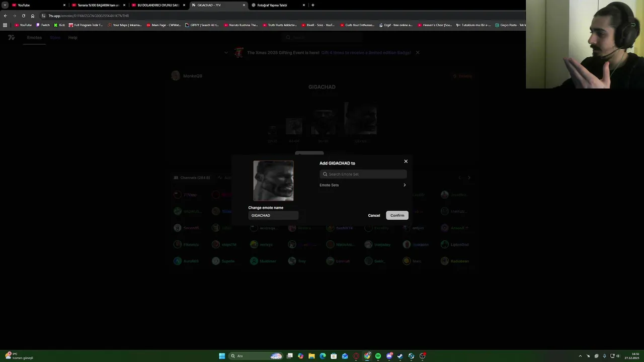
Task: Click the browser home button
Action: click(x=33, y=16)
